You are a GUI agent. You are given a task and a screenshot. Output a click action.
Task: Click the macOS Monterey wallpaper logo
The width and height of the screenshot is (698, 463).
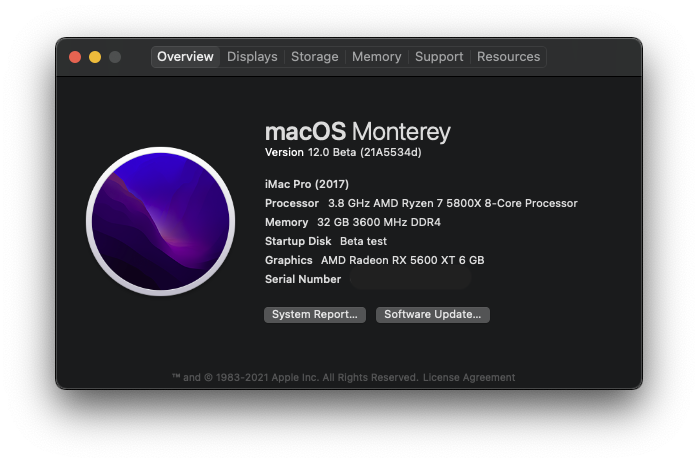(160, 223)
